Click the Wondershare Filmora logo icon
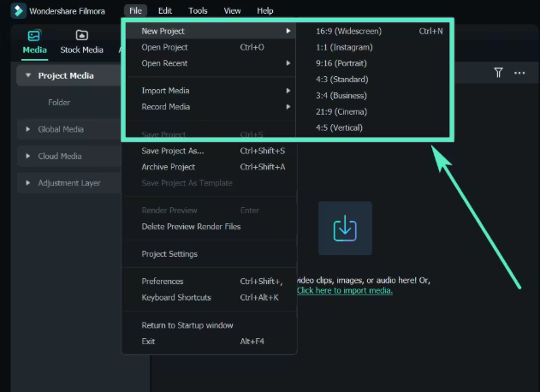The height and width of the screenshot is (392, 540). (18, 10)
